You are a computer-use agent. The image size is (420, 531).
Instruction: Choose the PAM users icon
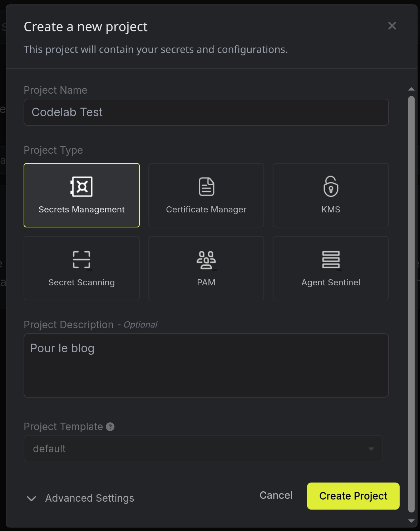pyautogui.click(x=206, y=260)
